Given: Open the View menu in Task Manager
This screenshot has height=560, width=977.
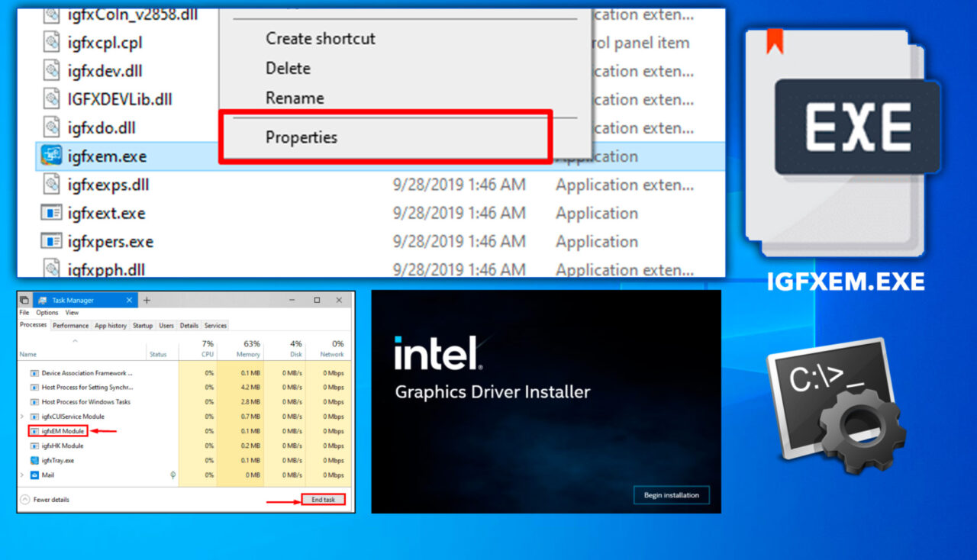Looking at the screenshot, I should click(x=72, y=313).
